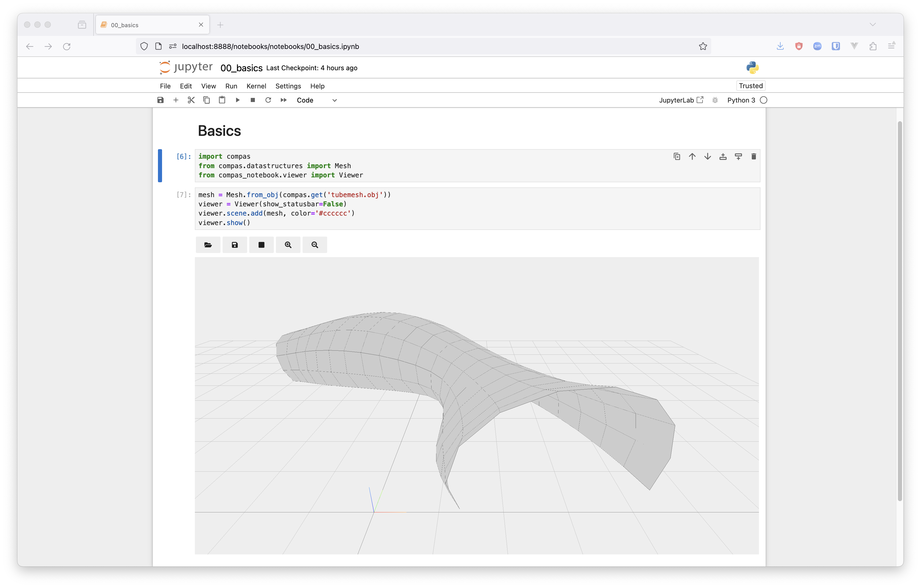Move the cell down with arrow icon
Viewport: 921px width, 588px height.
708,156
